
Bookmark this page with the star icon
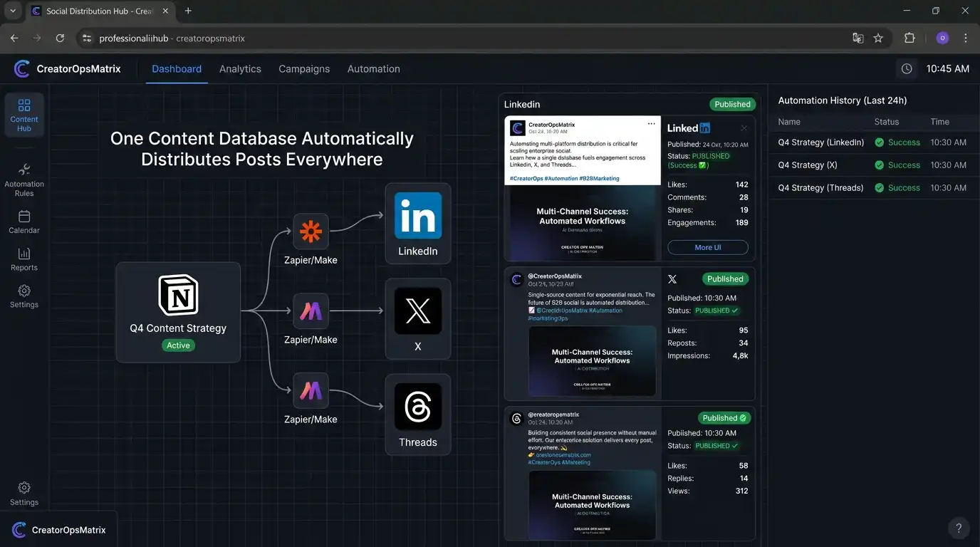(878, 38)
